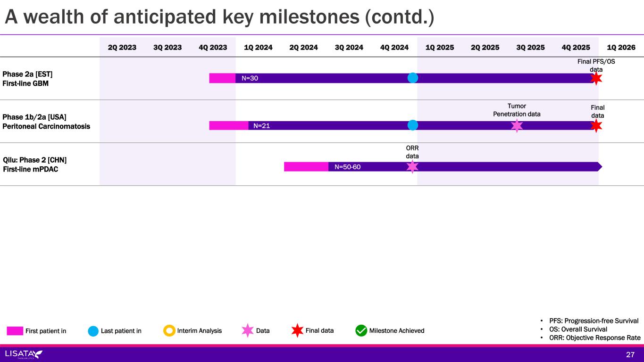
Task: Click the N=50-60 label on Qilu bar
Action: pyautogui.click(x=348, y=166)
